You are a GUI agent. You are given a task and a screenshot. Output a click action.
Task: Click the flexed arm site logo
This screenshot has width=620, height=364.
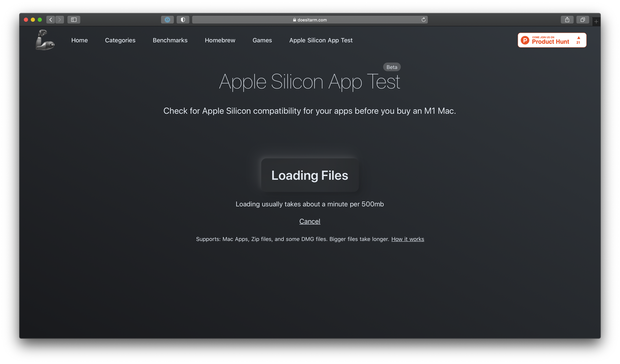45,40
